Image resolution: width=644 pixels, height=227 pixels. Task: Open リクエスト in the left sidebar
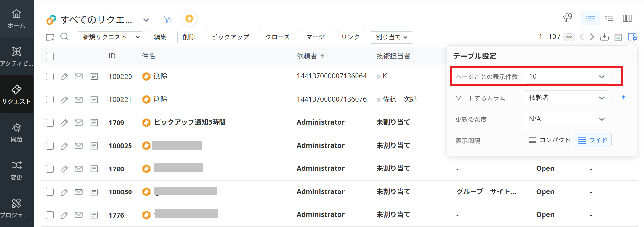16,94
